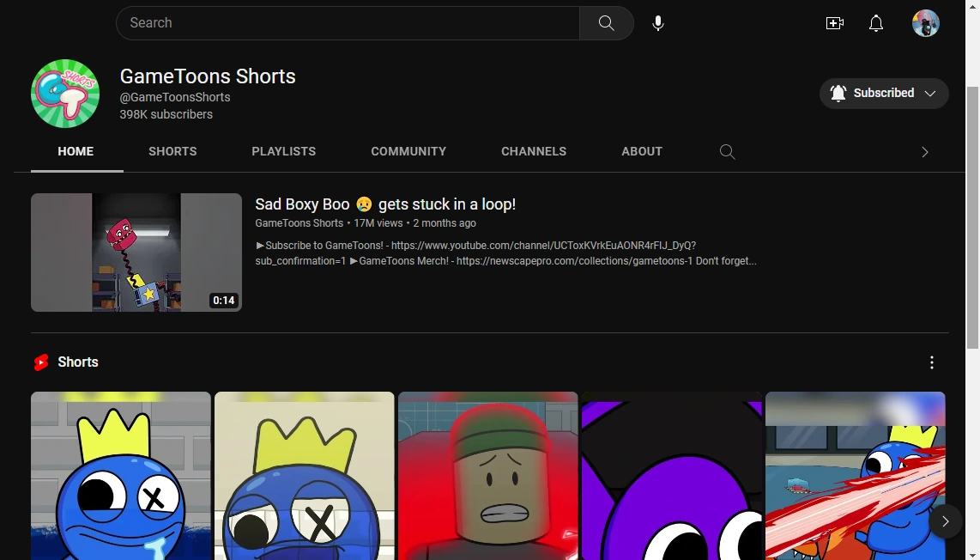This screenshot has height=560, width=980.
Task: Toggle the Subscribed button to unsubscribe
Action: (884, 93)
